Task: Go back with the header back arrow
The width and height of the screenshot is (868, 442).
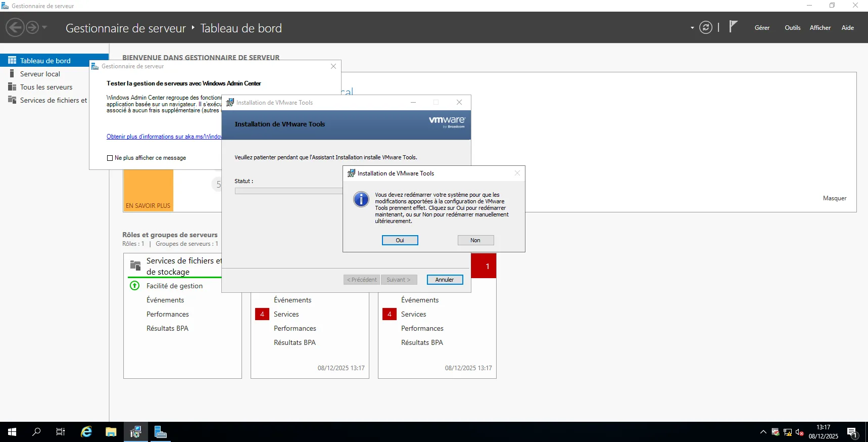Action: tap(15, 27)
